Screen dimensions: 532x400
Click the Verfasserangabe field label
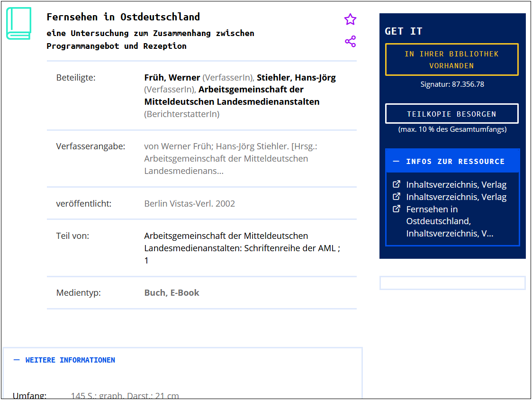pos(90,146)
